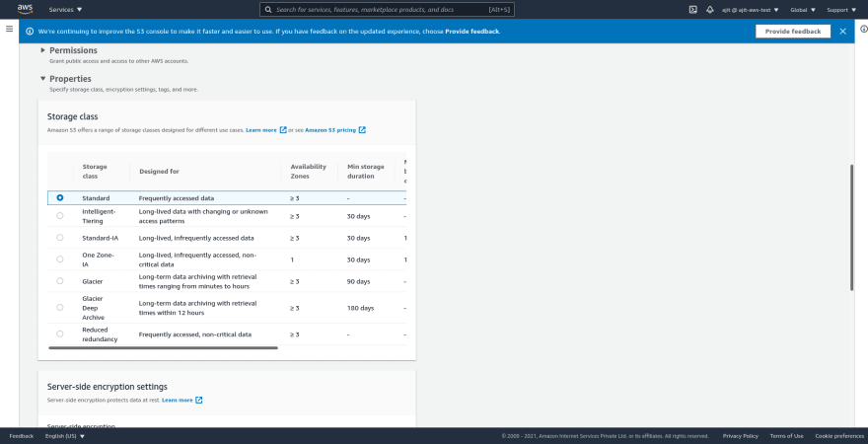This screenshot has width=868, height=444.
Task: Open the Services dropdown menu
Action: pos(65,10)
